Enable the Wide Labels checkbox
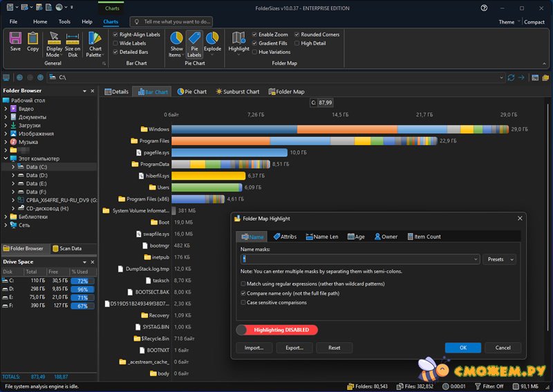The height and width of the screenshot is (392, 553). (x=115, y=43)
